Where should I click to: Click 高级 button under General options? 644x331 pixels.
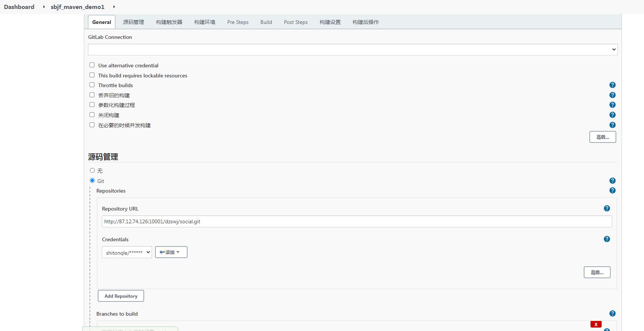point(603,137)
